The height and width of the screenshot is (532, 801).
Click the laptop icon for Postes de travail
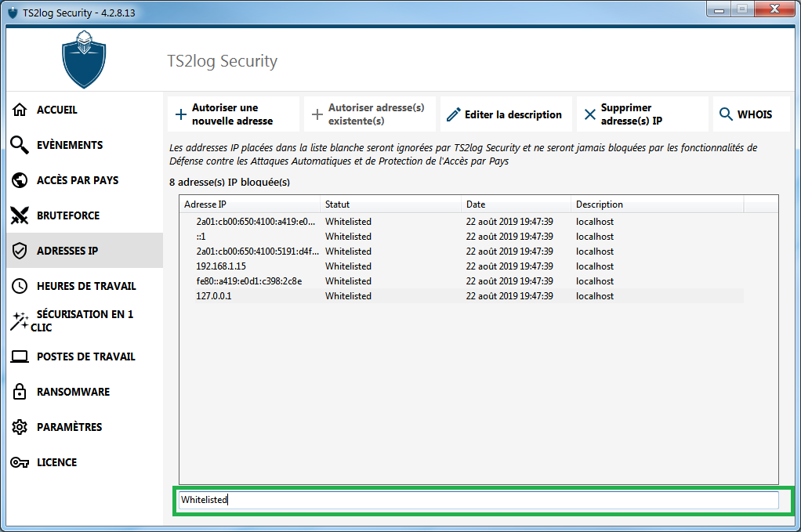coord(20,356)
